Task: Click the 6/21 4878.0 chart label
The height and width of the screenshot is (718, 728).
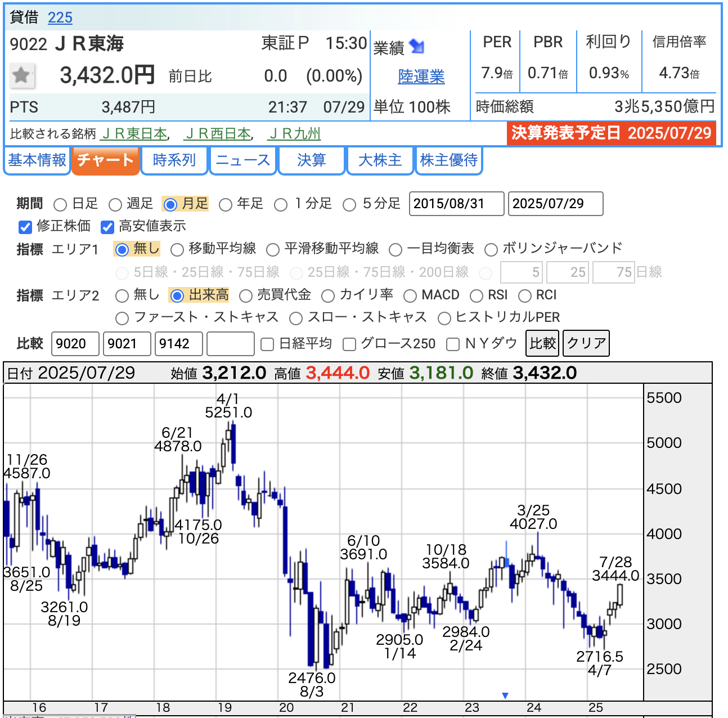Action: pos(178,439)
